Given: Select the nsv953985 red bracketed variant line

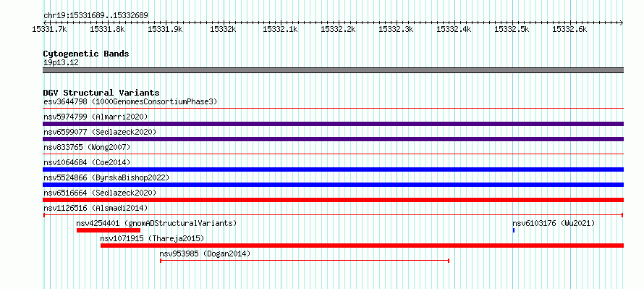Looking at the screenshot, I should point(305,261).
